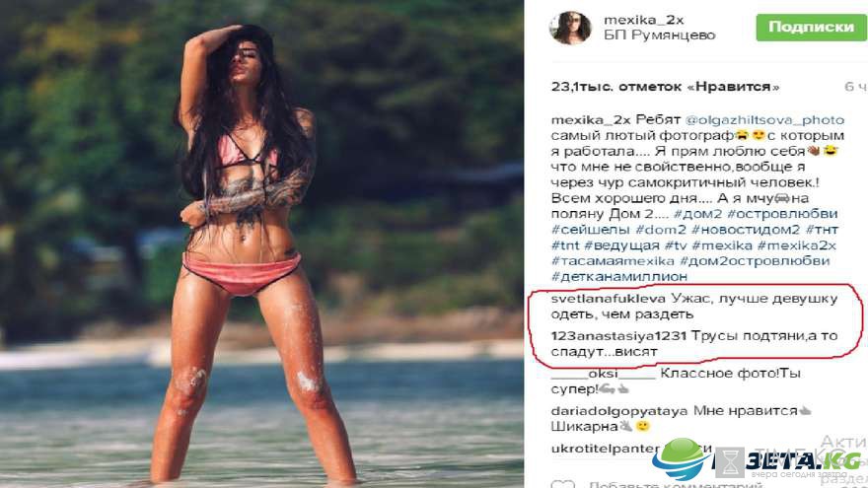Viewport: 868px width, 488px height.
Task: Open the #ведущая hashtag
Action: [x=621, y=245]
